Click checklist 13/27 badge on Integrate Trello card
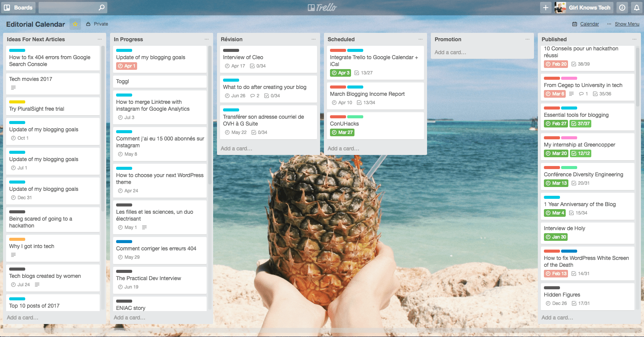Viewport: 644px width, 337px height. point(364,73)
